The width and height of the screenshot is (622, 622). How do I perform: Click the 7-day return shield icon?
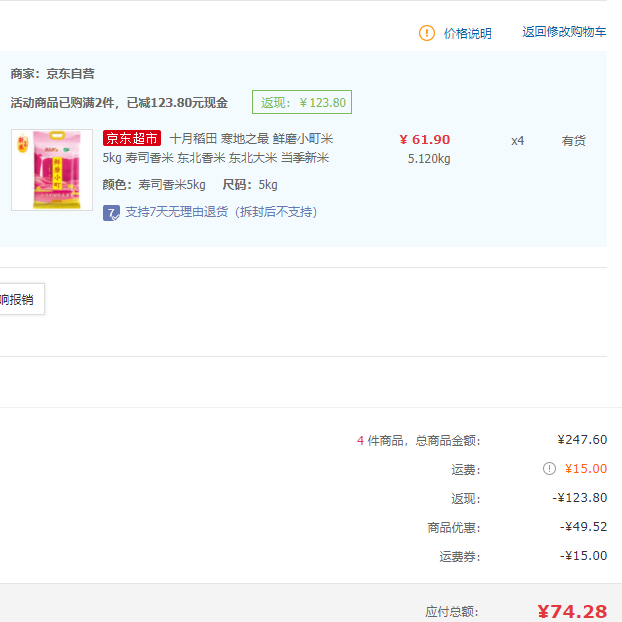(x=111, y=213)
